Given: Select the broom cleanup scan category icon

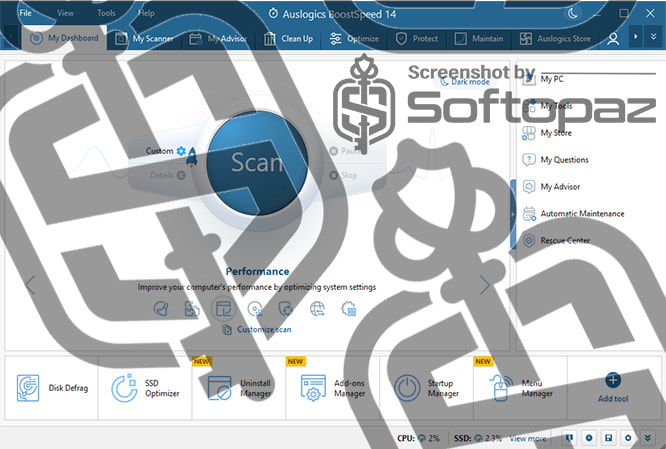Looking at the screenshot, I should 161,309.
